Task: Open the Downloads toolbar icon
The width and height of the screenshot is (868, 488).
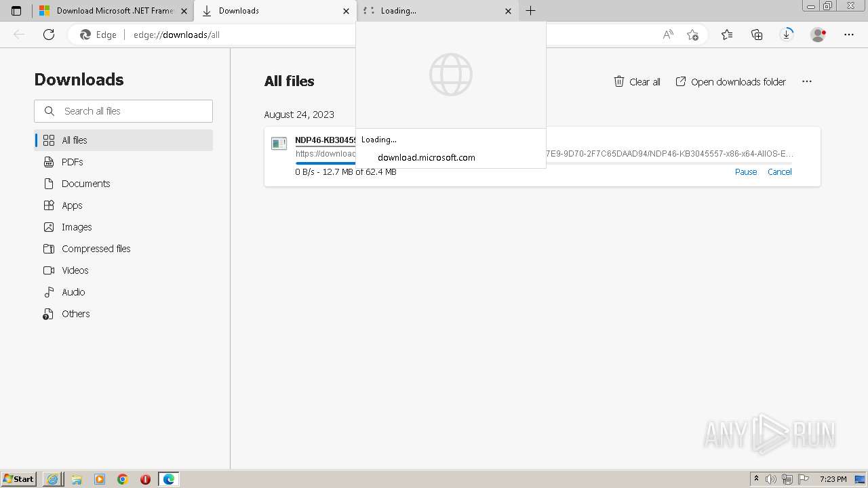Action: 787,35
